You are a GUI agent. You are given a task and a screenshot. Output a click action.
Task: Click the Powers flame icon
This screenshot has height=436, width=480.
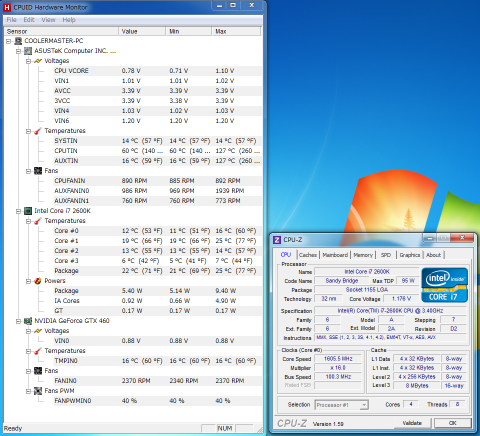(38, 281)
